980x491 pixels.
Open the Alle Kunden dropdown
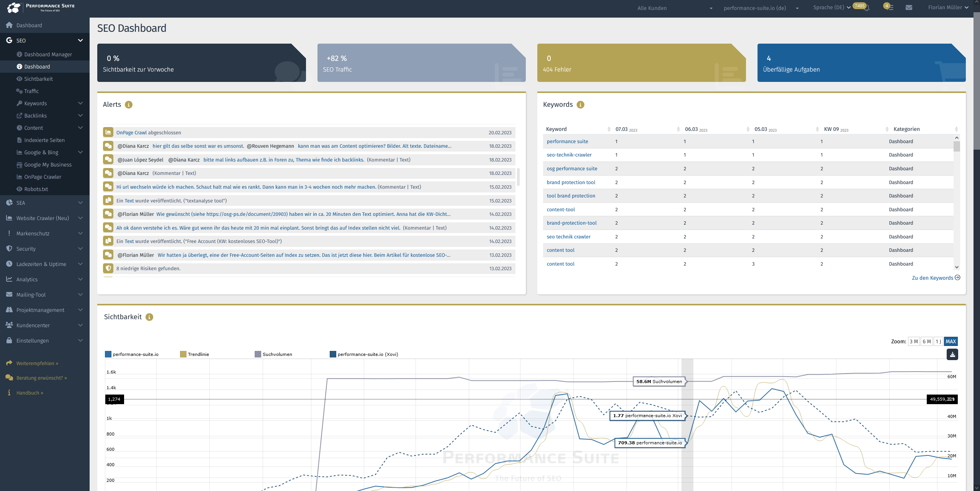click(x=652, y=8)
